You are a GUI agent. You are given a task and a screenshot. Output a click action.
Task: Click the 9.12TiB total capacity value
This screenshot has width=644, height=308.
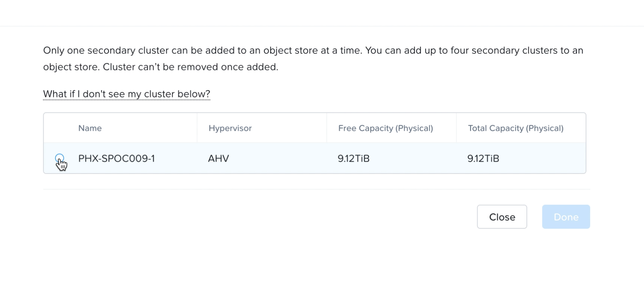(x=483, y=159)
